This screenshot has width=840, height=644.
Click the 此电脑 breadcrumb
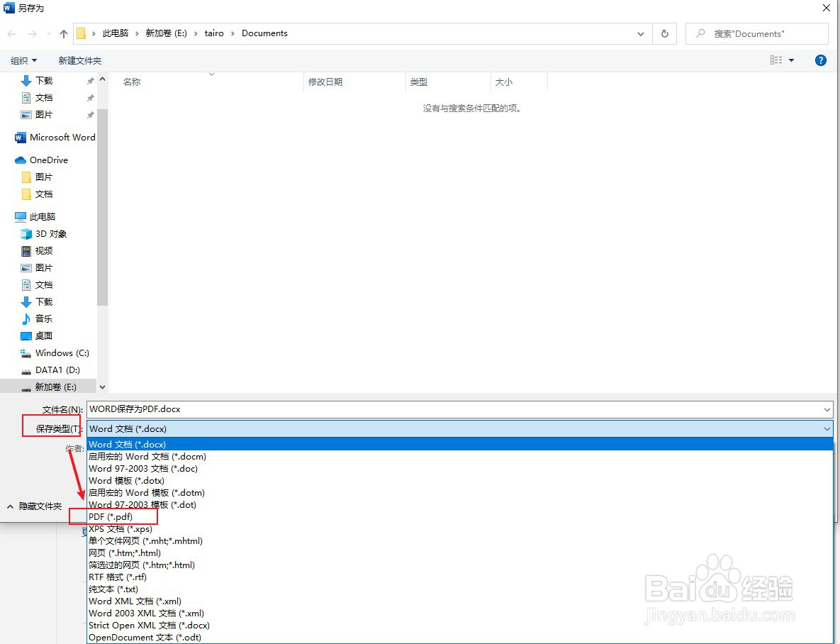point(116,33)
